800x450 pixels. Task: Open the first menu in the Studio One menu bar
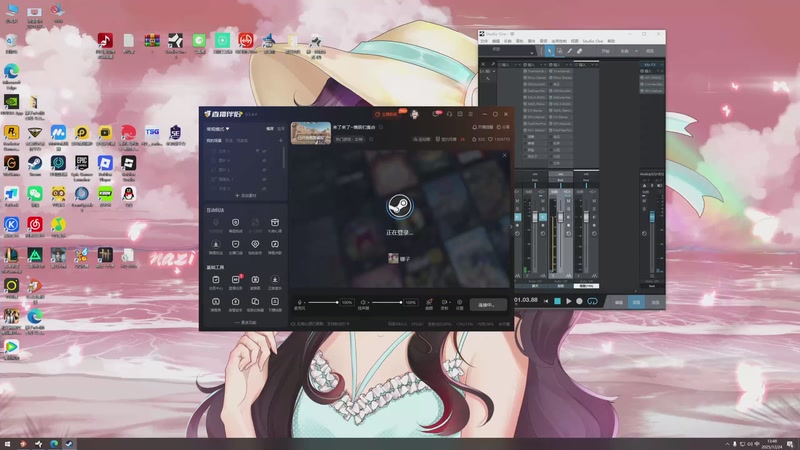click(x=484, y=41)
